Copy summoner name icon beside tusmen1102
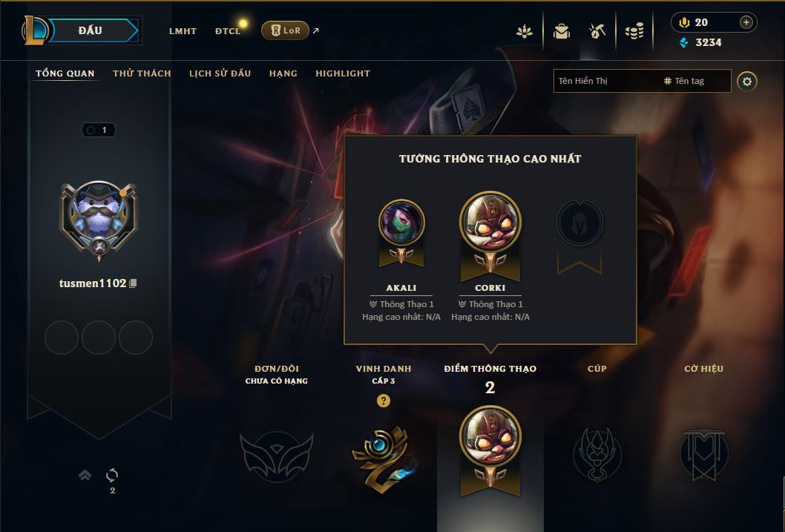The height and width of the screenshot is (532, 785). (x=133, y=283)
